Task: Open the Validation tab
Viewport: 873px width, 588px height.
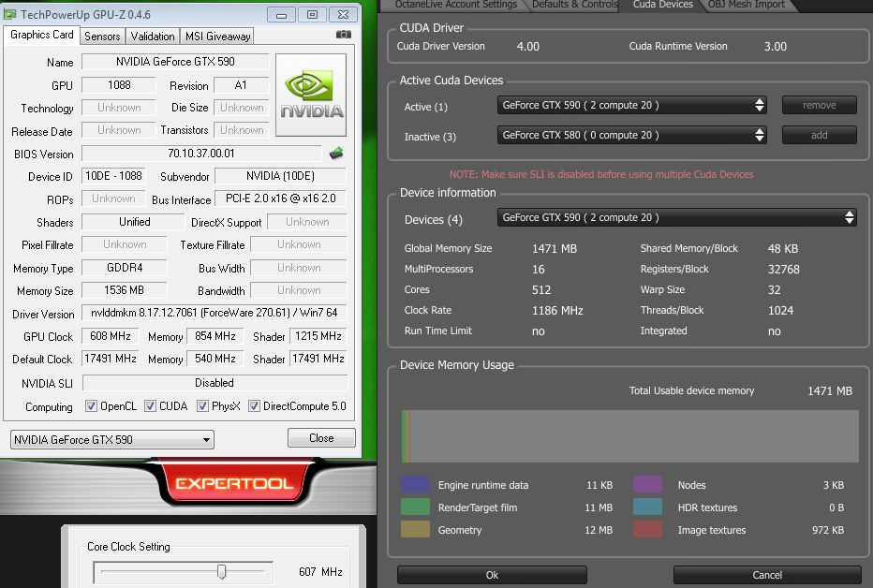Action: pyautogui.click(x=153, y=37)
